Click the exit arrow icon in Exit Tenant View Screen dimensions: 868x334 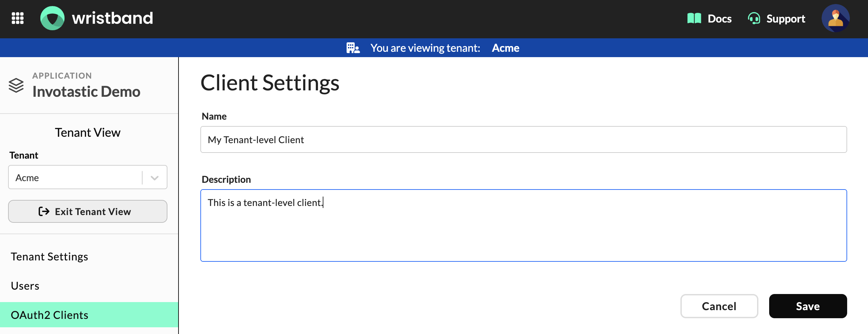point(44,211)
